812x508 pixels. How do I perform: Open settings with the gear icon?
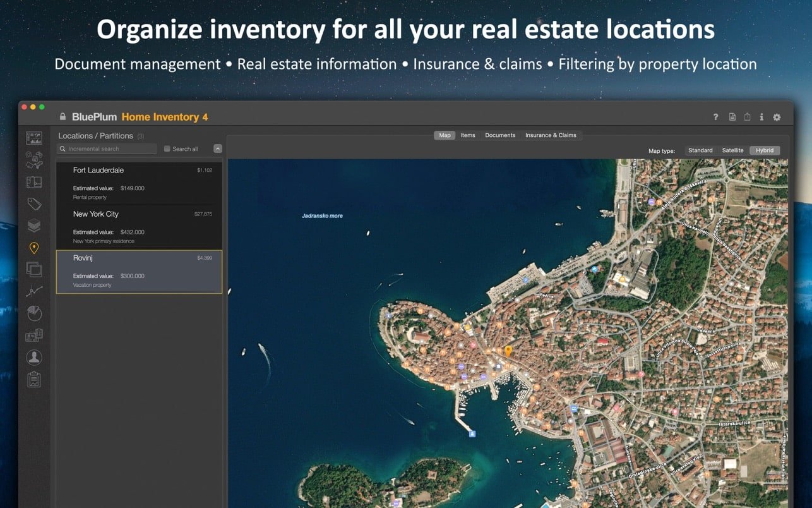[x=777, y=117]
